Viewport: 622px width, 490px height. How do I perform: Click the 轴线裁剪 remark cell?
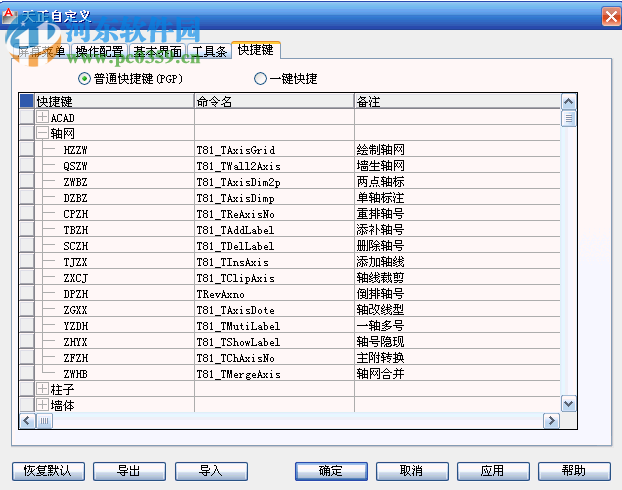[x=457, y=278]
